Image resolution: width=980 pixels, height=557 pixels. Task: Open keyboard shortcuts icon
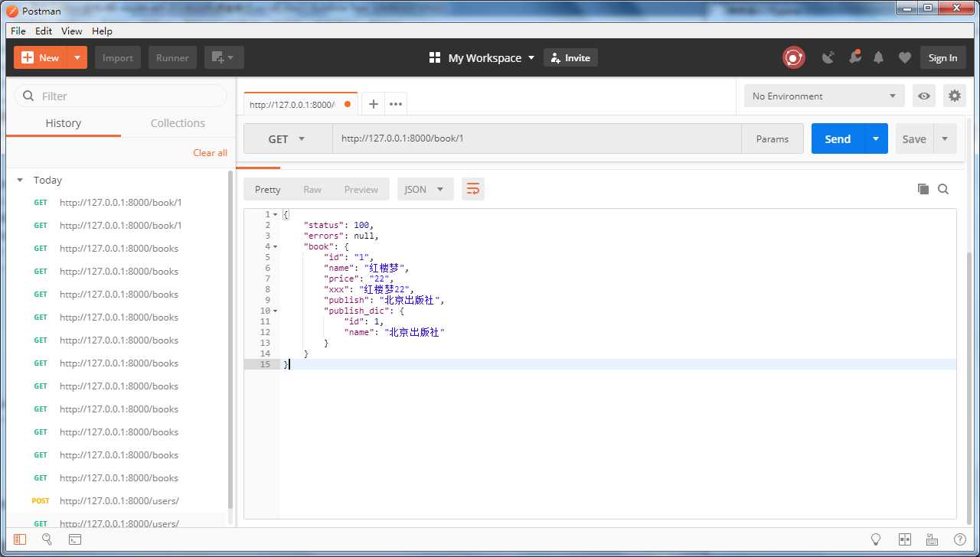coord(932,539)
